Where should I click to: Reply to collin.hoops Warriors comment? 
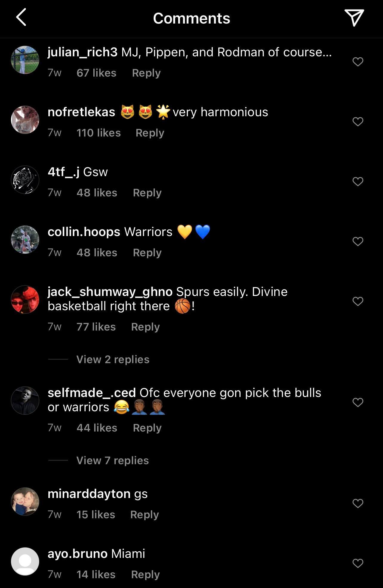click(x=147, y=253)
